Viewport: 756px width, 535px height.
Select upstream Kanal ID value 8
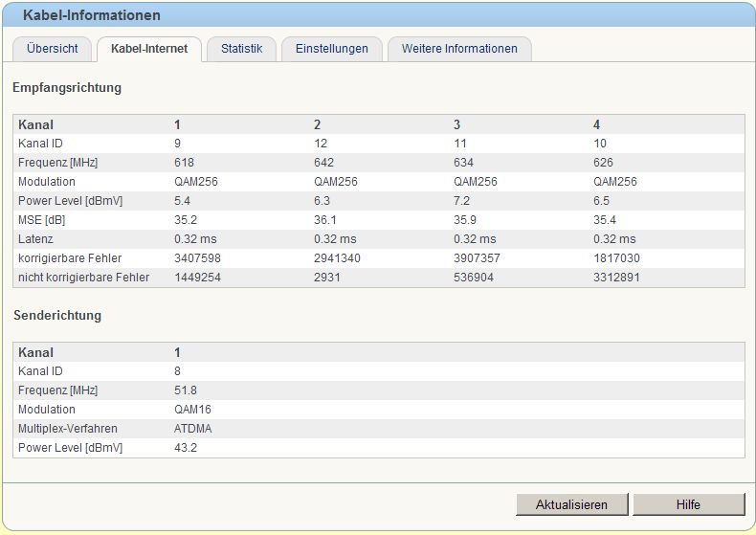[177, 371]
